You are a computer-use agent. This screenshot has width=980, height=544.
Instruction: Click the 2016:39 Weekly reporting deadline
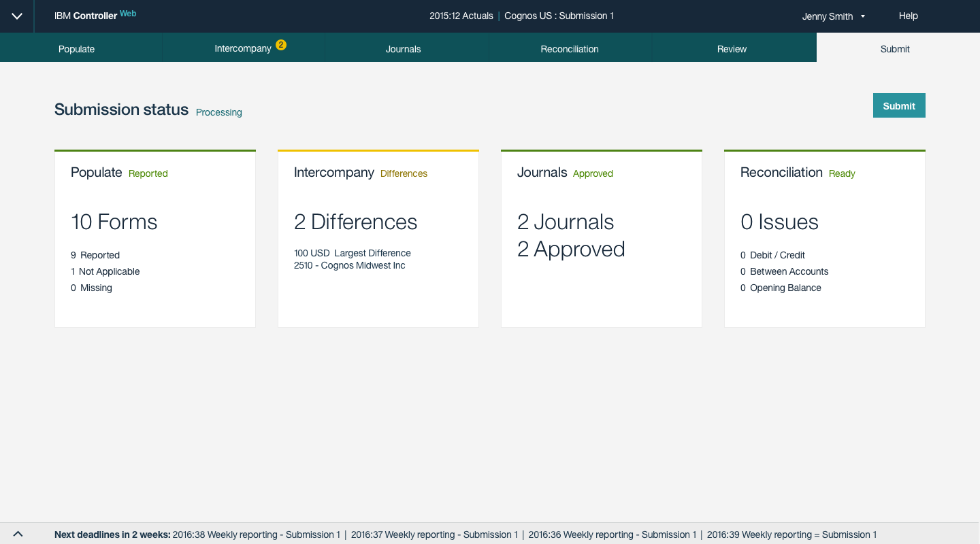click(792, 534)
